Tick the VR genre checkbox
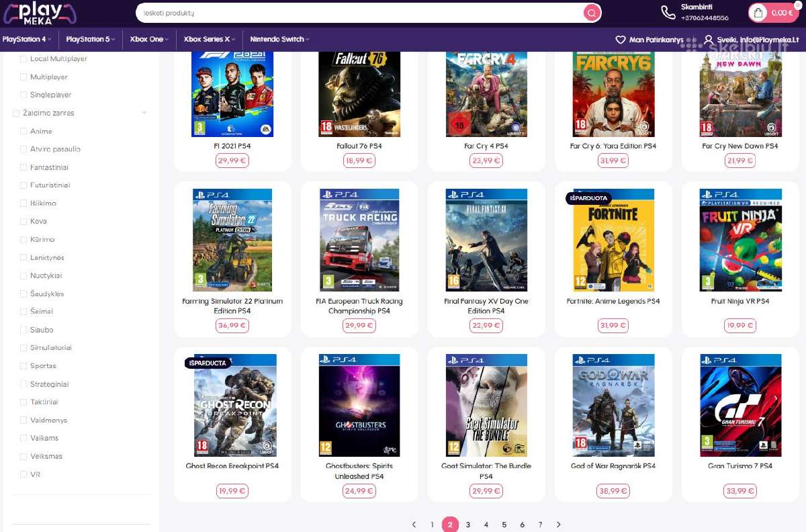Image resolution: width=806 pixels, height=532 pixels. coord(24,474)
